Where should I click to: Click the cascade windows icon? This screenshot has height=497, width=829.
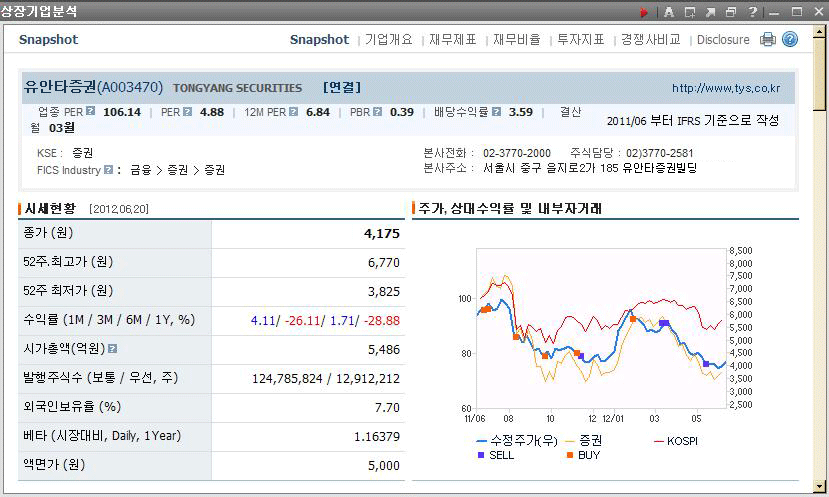731,12
